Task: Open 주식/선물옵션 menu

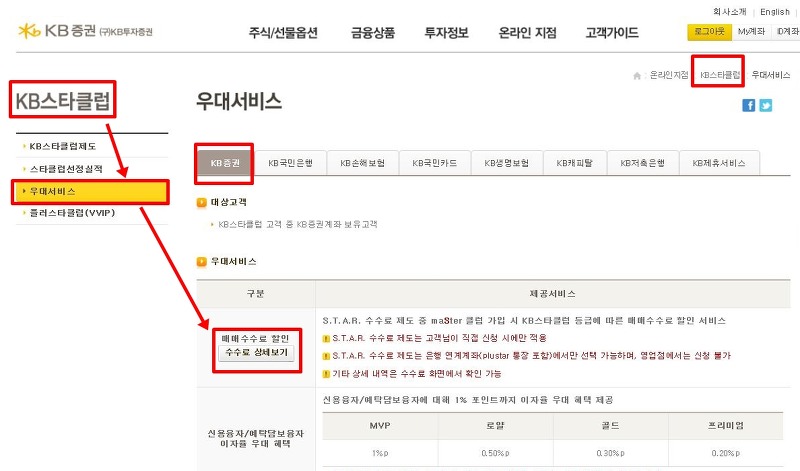Action: 283,33
